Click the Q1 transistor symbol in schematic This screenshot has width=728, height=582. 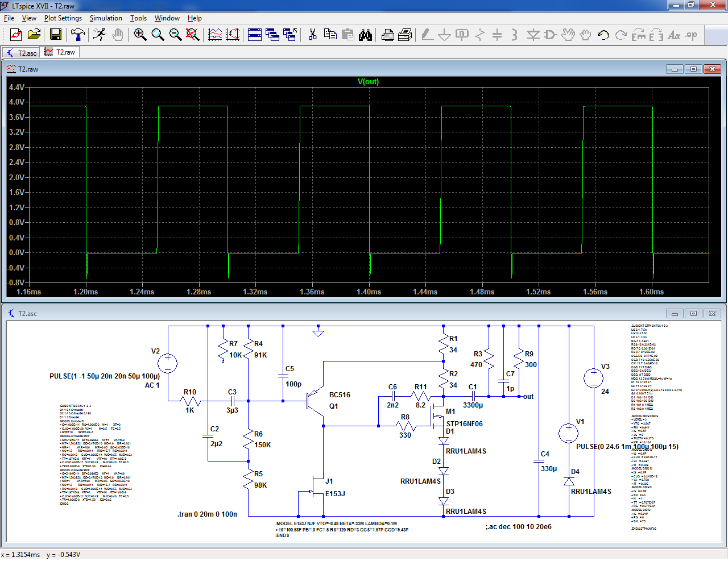coord(314,400)
